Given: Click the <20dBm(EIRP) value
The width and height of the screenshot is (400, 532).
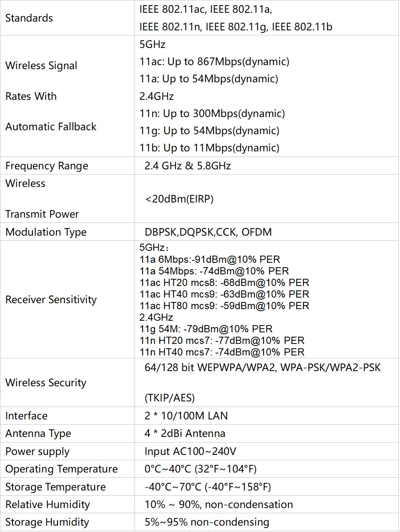Looking at the screenshot, I should [179, 199].
